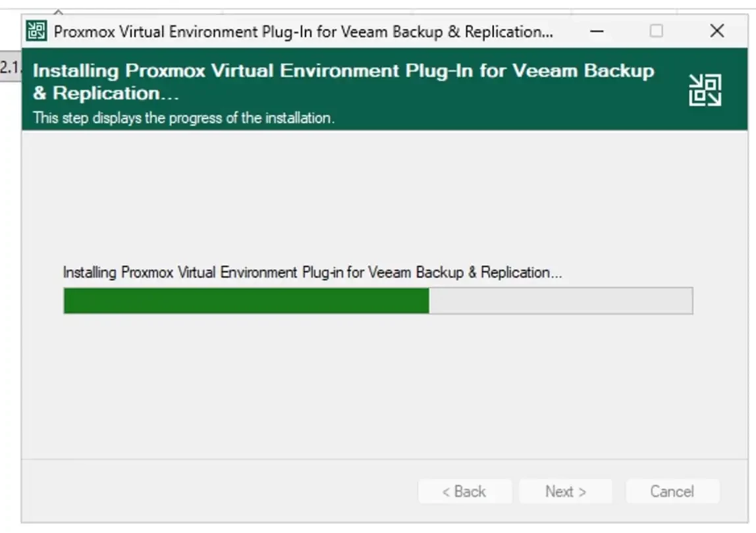Minimize the plug-in installer window
756x533 pixels.
click(597, 31)
